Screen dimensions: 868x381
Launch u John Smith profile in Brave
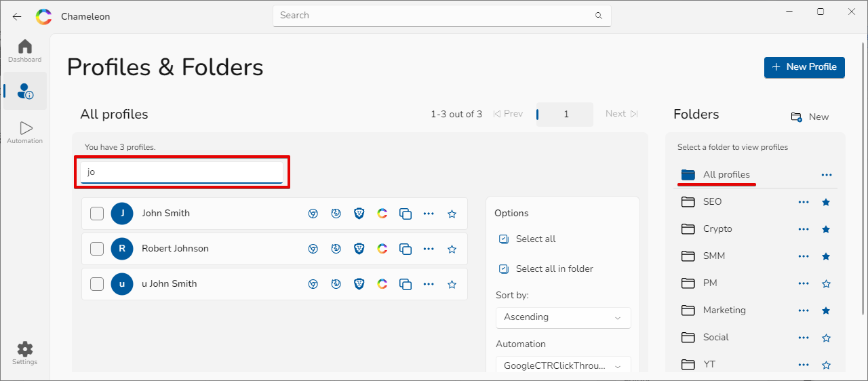pyautogui.click(x=359, y=284)
